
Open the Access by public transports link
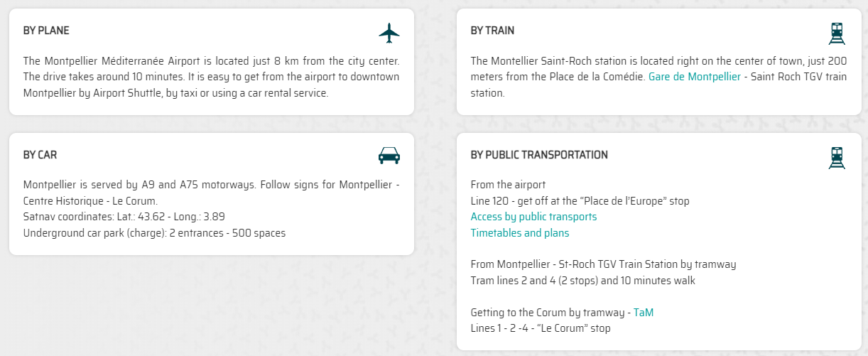pos(533,217)
